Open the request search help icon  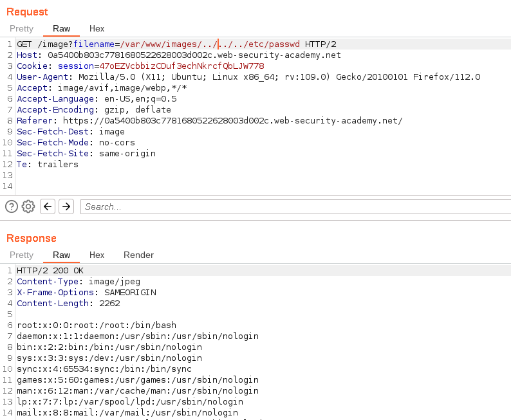tap(12, 206)
